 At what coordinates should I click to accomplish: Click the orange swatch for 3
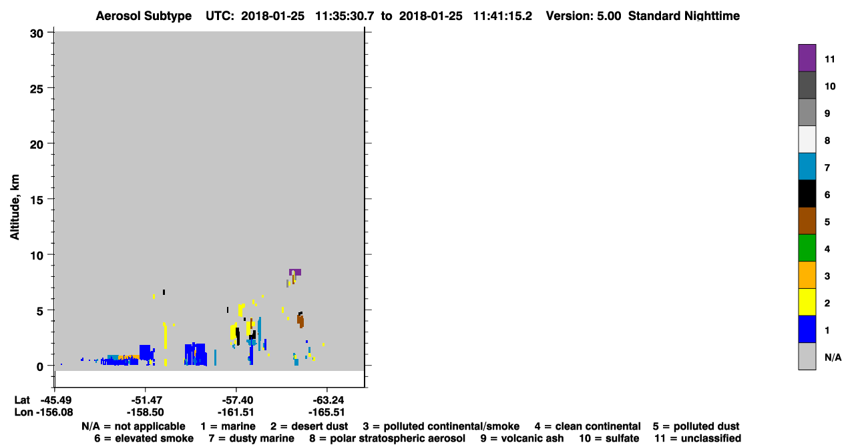807,275
